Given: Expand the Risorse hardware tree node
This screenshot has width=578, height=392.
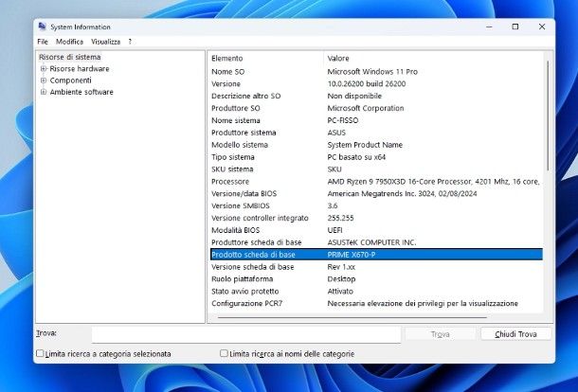Looking at the screenshot, I should coord(44,68).
